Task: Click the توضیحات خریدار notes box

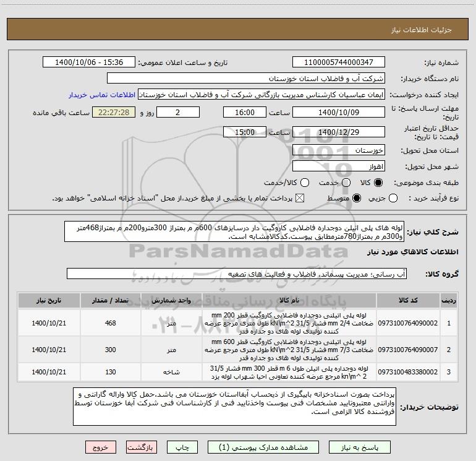Action: 235,407
